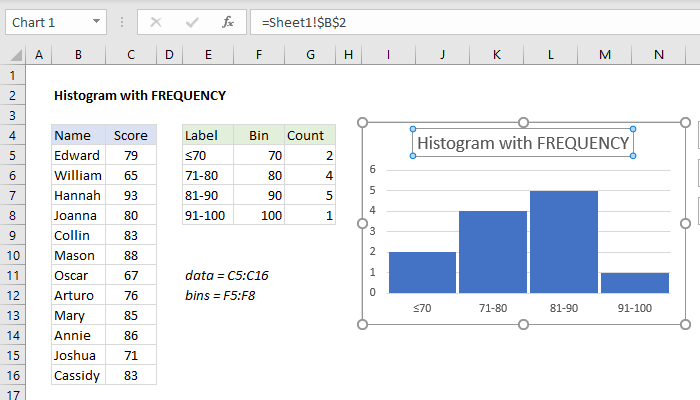Click the Select All corner triangle
This screenshot has height=400, width=700.
(16, 55)
